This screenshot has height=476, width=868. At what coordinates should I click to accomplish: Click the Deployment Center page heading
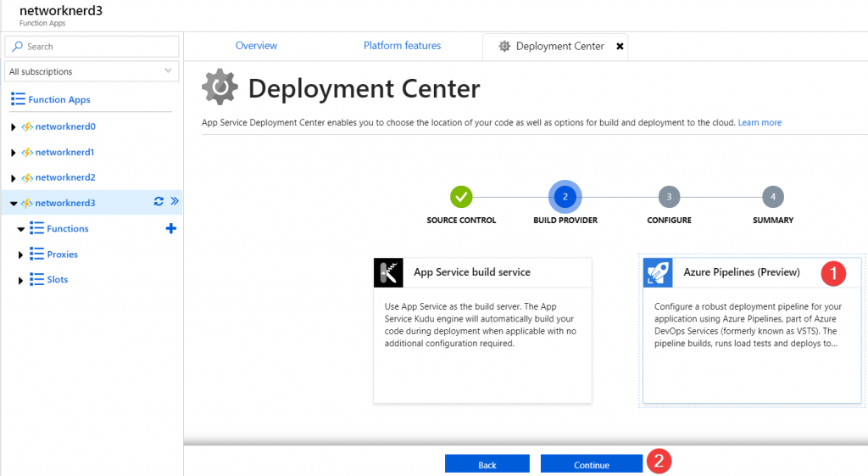(364, 88)
